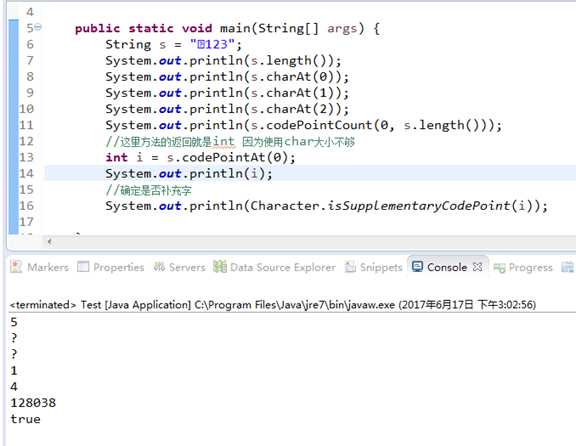Screen dimensions: 576x446
Task: Click the editor horizontal scroll left arrow
Action: tap(49, 241)
